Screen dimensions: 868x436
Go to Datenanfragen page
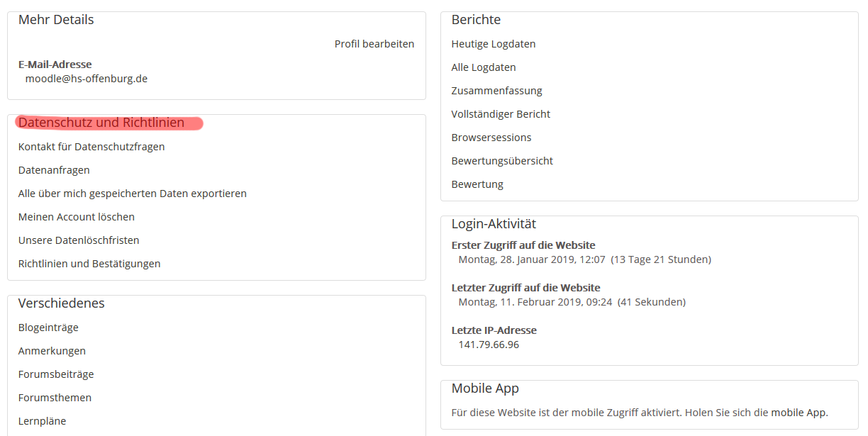[54, 170]
